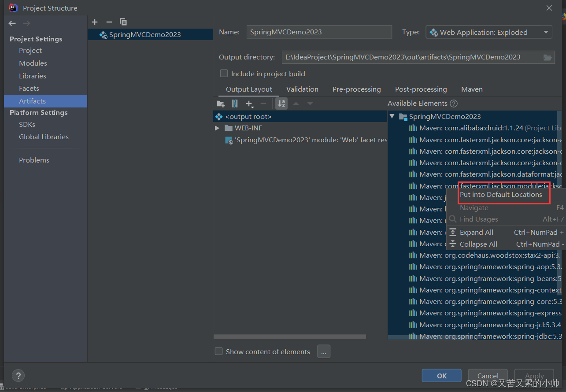Select Maven spring-beans library row
566x392 pixels.
475,278
